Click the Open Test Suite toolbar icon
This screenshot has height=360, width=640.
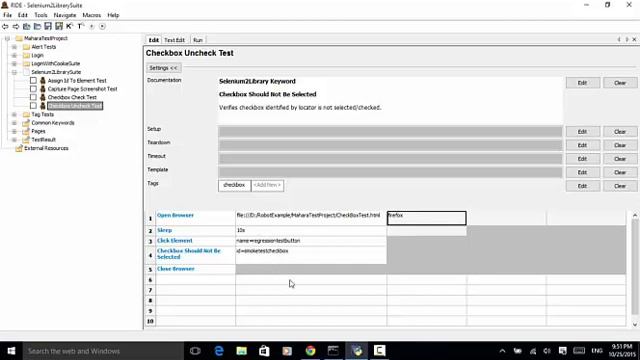click(x=27, y=26)
